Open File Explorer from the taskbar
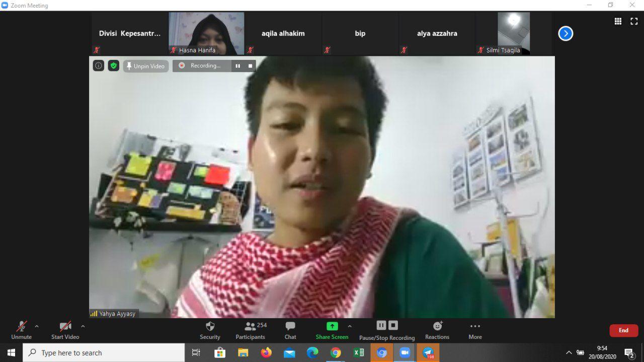 coord(243,353)
